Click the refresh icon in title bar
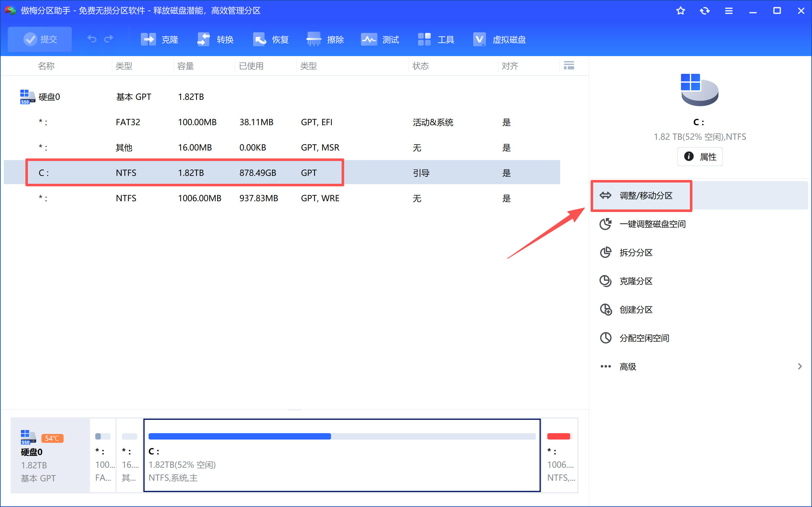Image resolution: width=812 pixels, height=507 pixels. [704, 11]
